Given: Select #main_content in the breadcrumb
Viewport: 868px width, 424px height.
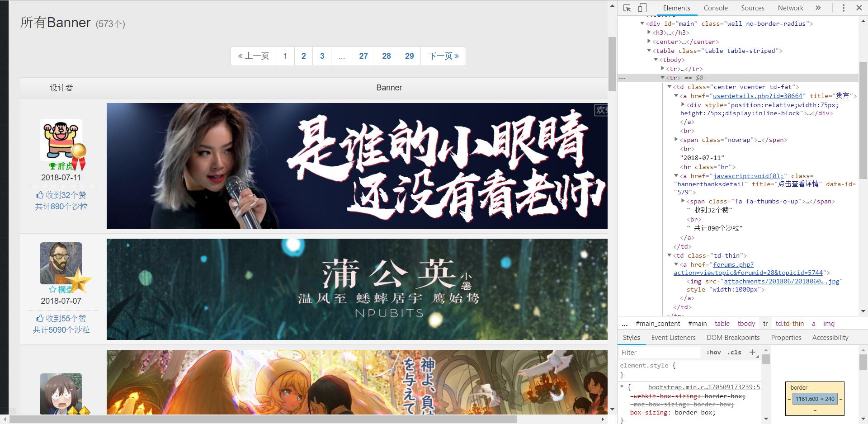Looking at the screenshot, I should (657, 324).
